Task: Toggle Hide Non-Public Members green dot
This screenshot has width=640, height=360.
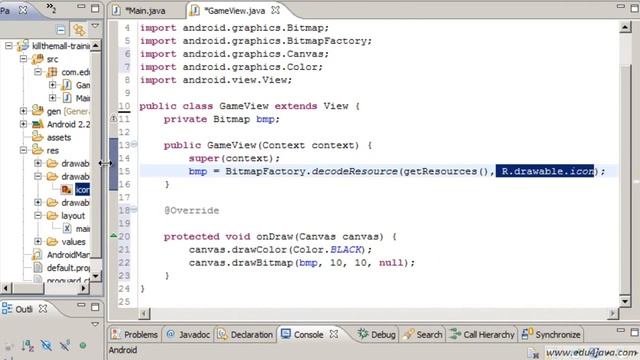Action: [83, 346]
